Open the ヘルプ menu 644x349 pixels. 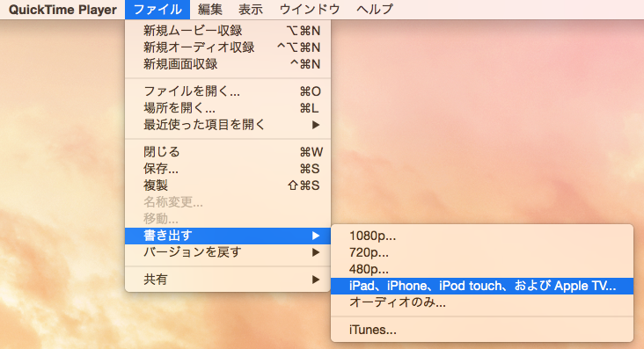pos(375,10)
